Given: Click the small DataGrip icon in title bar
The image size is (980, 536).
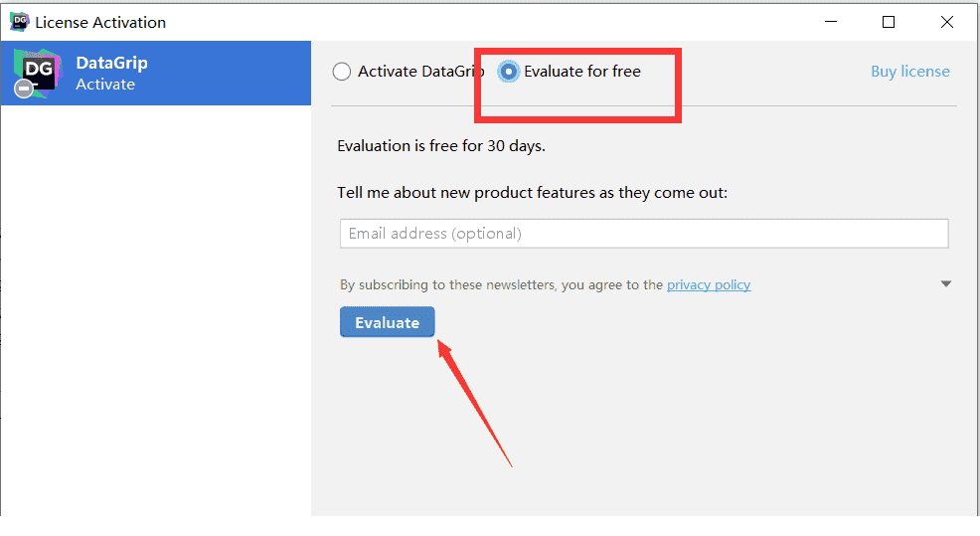Looking at the screenshot, I should 19,22.
